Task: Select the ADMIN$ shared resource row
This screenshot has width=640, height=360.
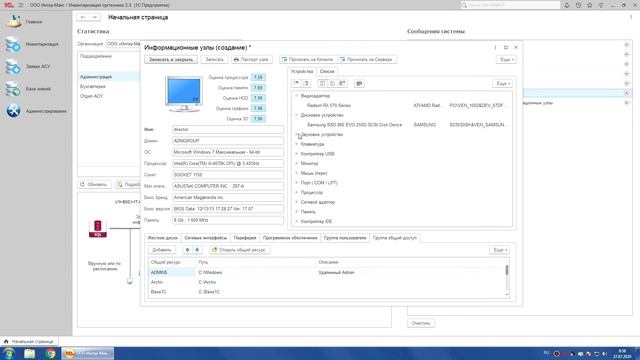Action: (327, 272)
